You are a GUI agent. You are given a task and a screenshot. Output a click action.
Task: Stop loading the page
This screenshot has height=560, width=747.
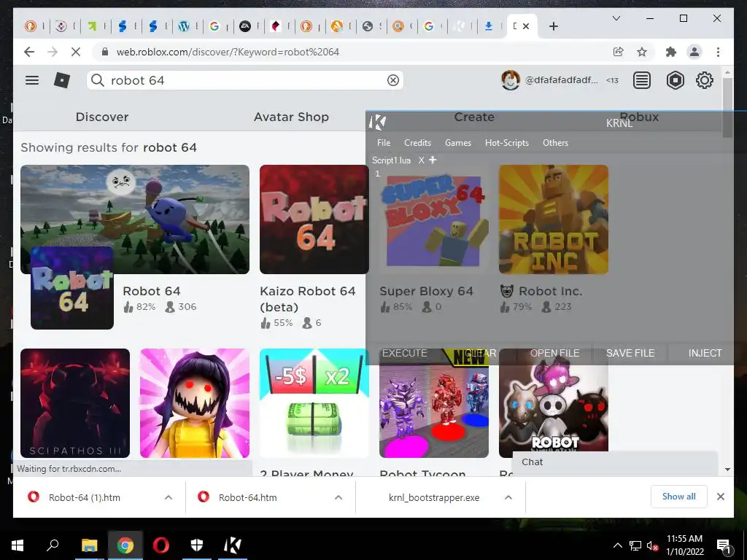point(76,52)
